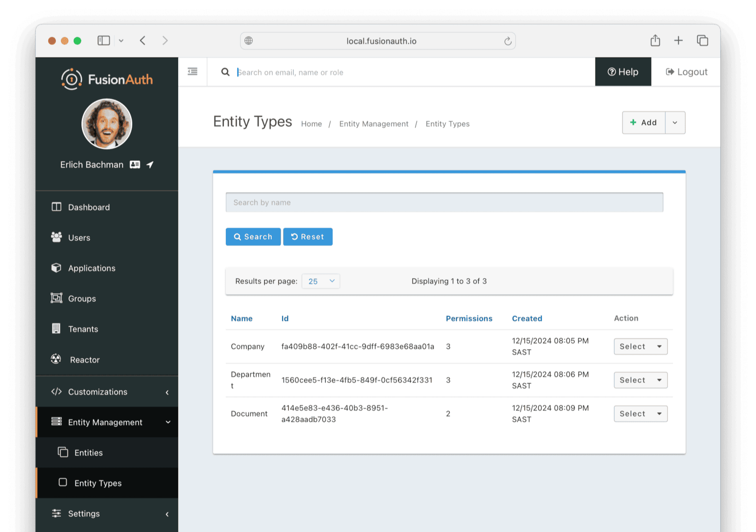Viewport: 756px width, 532px height.
Task: Open the Results per page dropdown
Action: [x=321, y=281]
